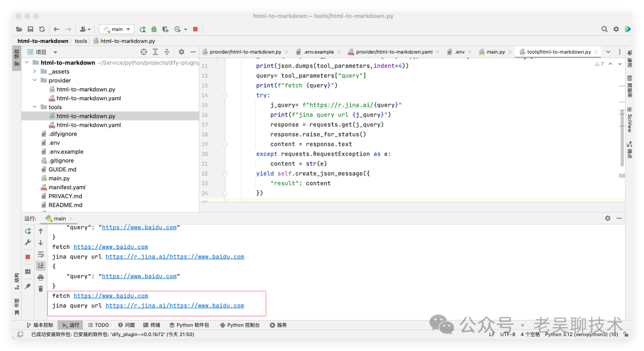
Task: Click the warnings count indicator
Action: point(599,64)
